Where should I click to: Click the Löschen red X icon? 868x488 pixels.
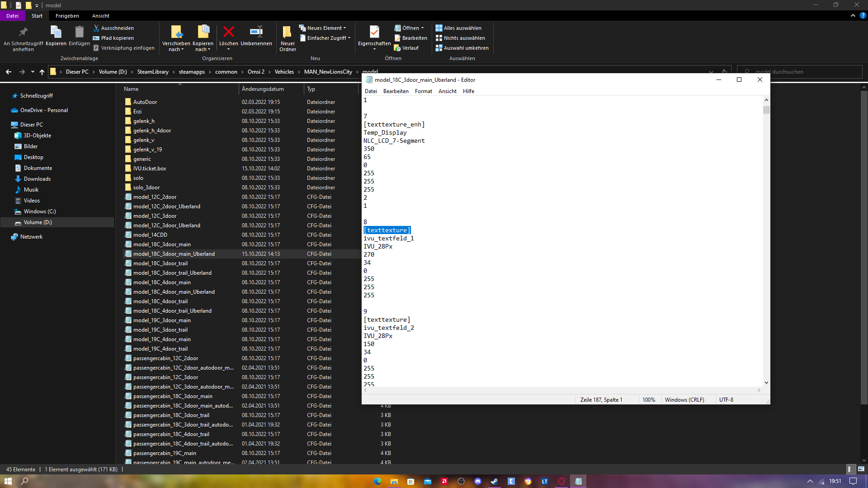pyautogui.click(x=229, y=32)
